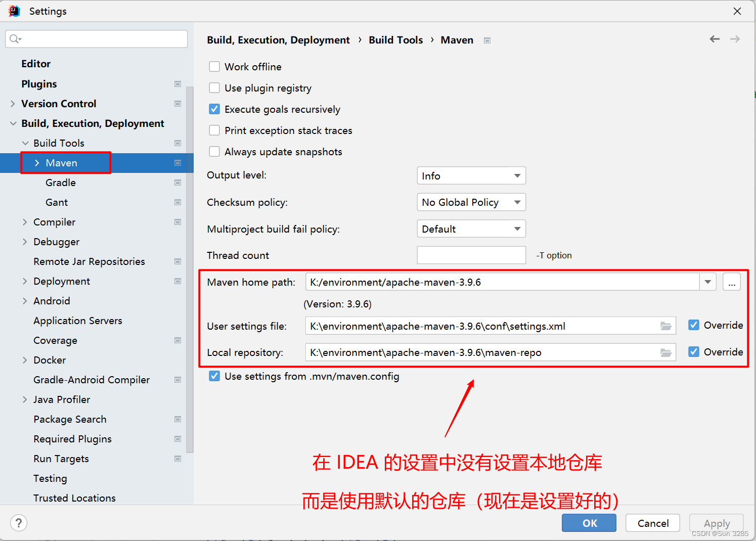The width and height of the screenshot is (756, 541).
Task: Click the Thread count input field
Action: coord(471,255)
